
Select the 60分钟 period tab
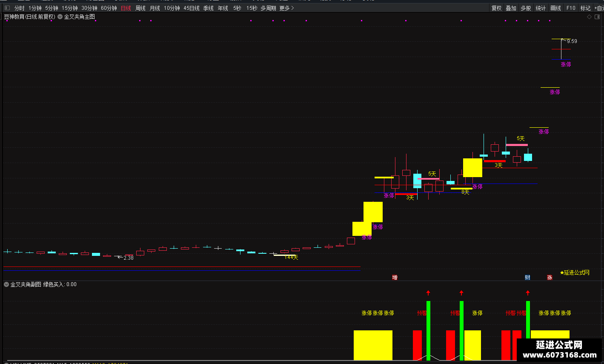[x=109, y=8]
